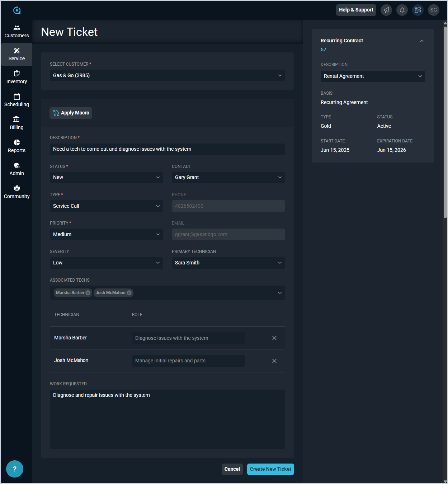The height and width of the screenshot is (484, 448).
Task: Remove Marsha Barber chip from Associated Techs
Action: click(x=88, y=293)
